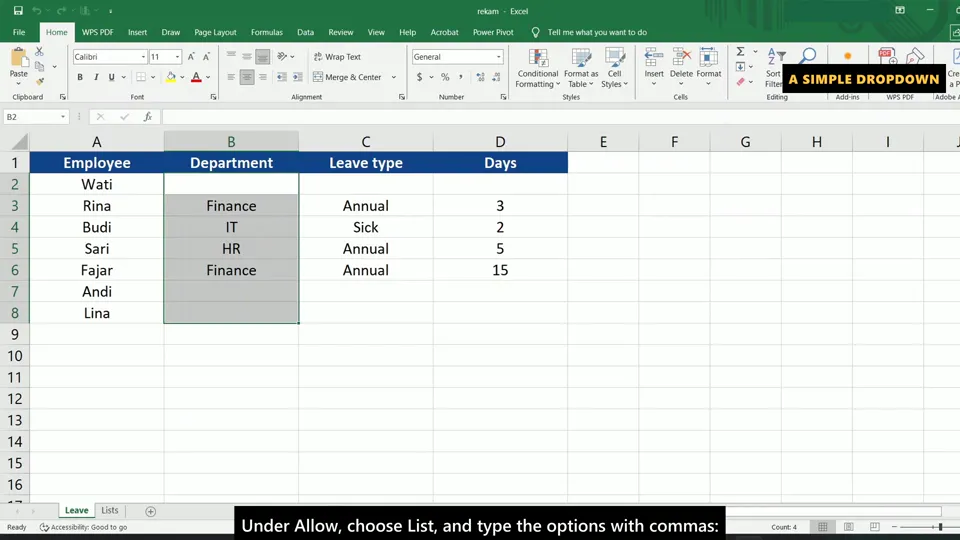Open Format as Table dropdown
960x540 pixels.
point(581,69)
